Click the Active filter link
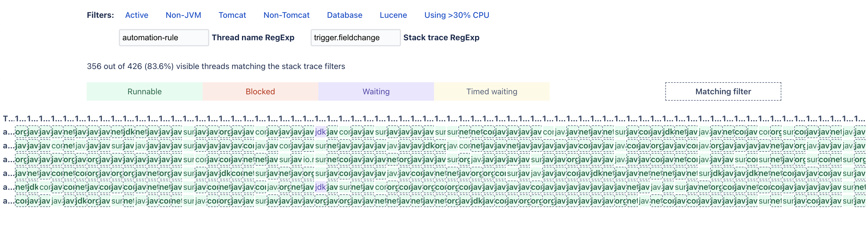This screenshot has width=868, height=226. [136, 15]
